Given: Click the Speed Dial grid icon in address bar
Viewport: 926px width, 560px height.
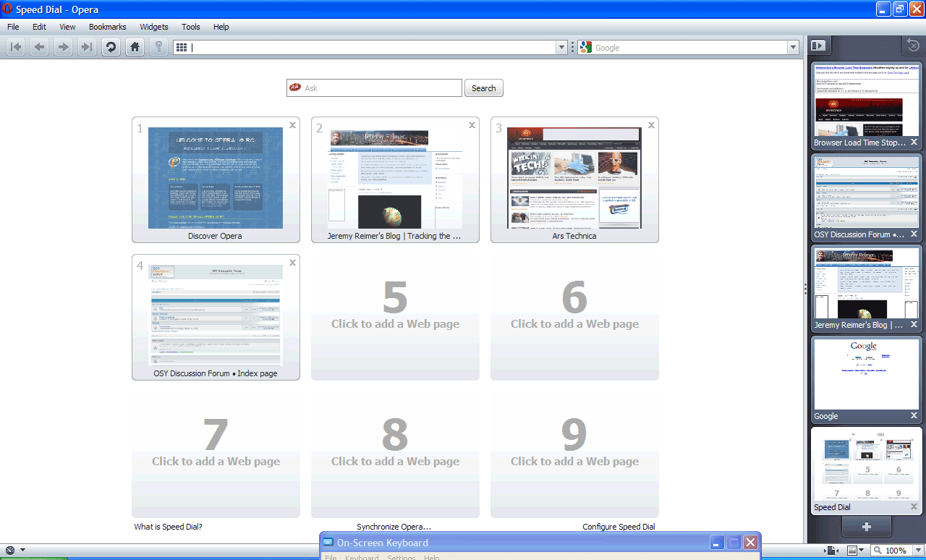Looking at the screenshot, I should [182, 48].
